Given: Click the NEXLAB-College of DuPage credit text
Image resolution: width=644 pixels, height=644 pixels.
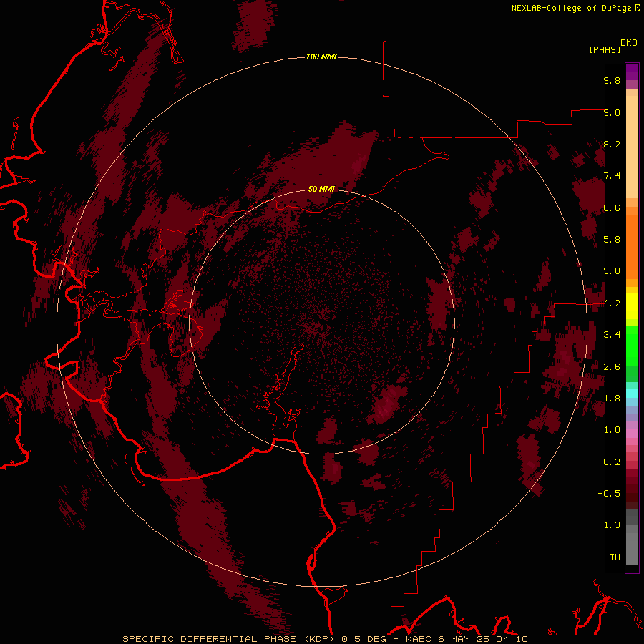Looking at the screenshot, I should point(571,8).
